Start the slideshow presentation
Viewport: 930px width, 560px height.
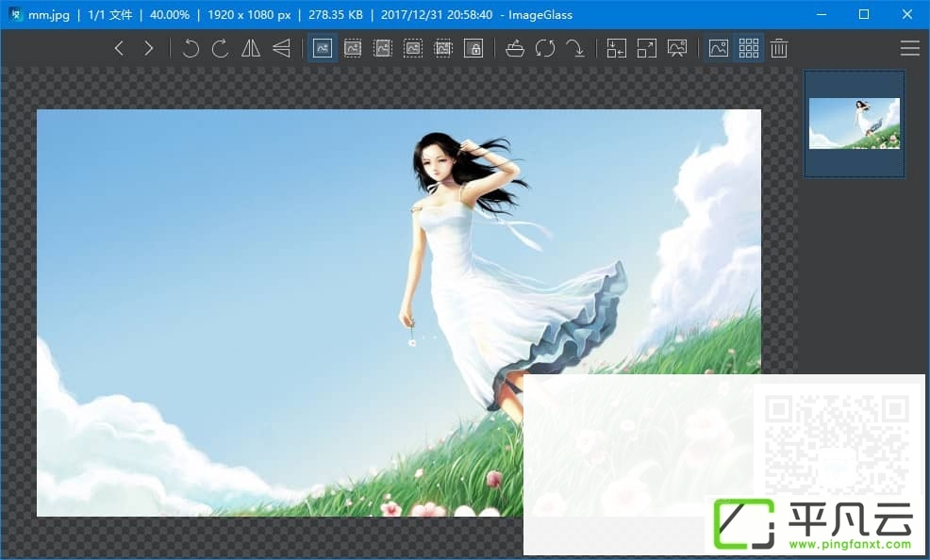(x=676, y=48)
